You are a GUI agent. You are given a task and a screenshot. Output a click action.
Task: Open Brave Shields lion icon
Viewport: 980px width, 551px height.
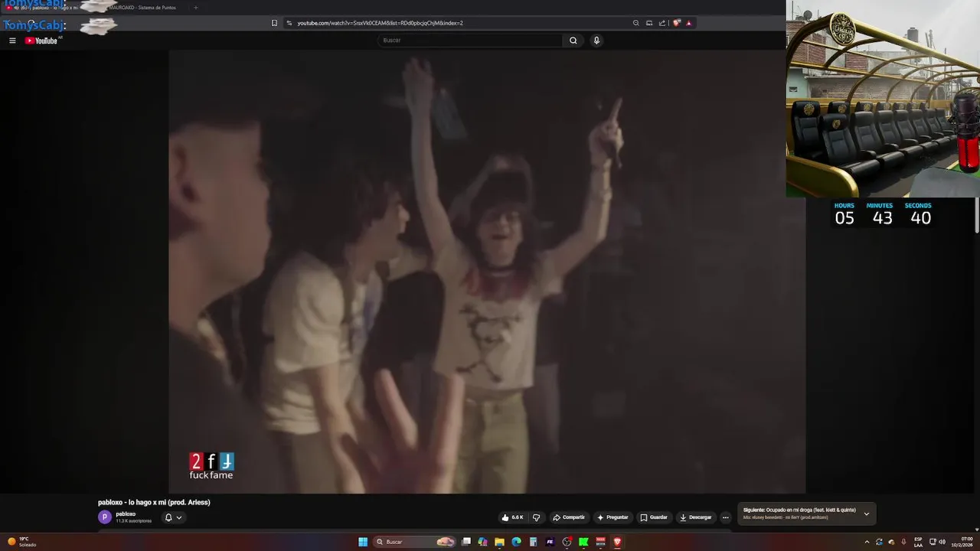pyautogui.click(x=676, y=23)
